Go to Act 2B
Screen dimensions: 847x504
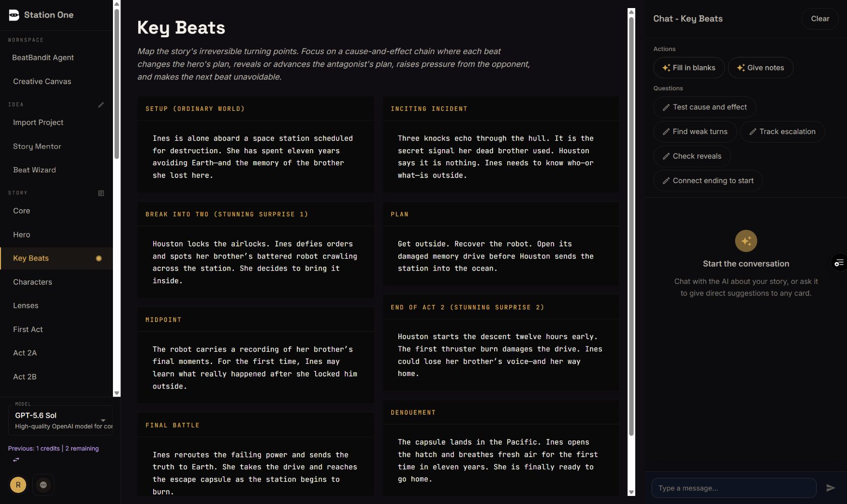coord(56,376)
